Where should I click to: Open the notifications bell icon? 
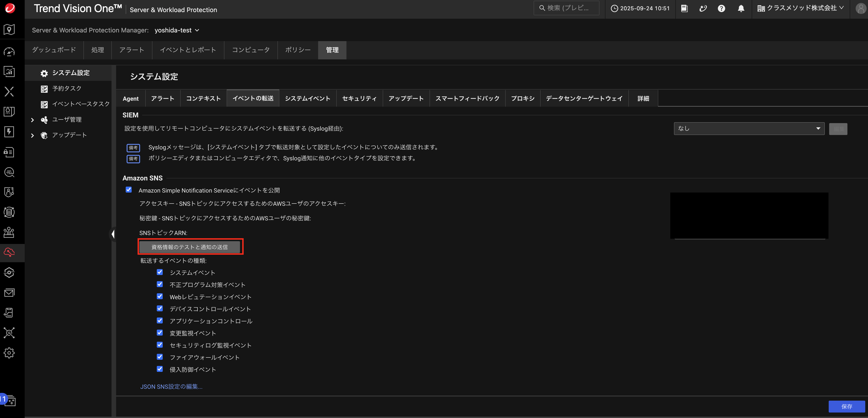pos(741,8)
